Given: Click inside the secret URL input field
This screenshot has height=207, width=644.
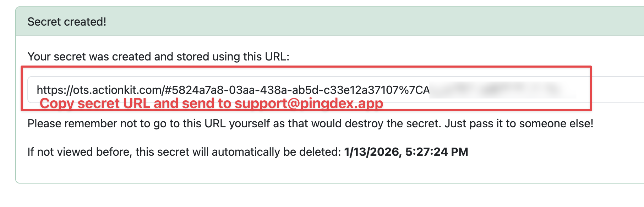Looking at the screenshot, I should point(336,90).
